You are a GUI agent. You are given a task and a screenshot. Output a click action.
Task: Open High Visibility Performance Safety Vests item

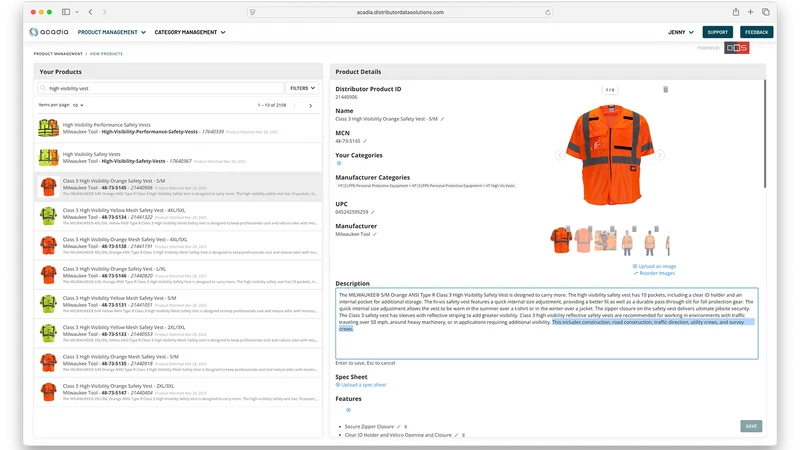[x=178, y=128]
